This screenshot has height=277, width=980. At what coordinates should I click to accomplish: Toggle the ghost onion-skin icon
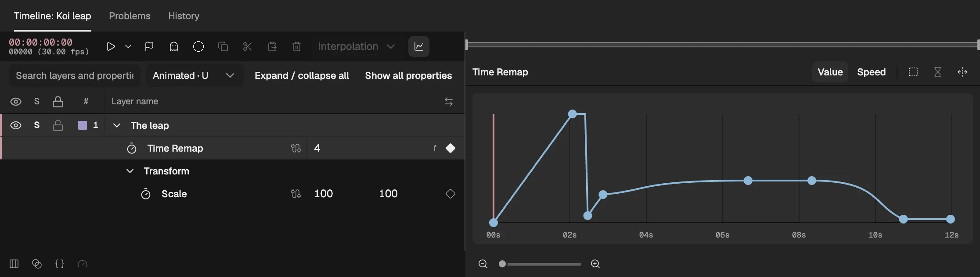tap(174, 46)
